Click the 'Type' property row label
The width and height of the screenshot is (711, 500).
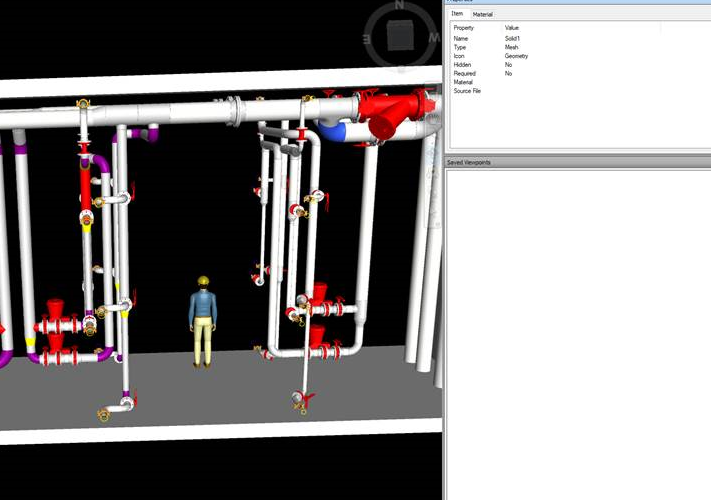click(x=460, y=47)
